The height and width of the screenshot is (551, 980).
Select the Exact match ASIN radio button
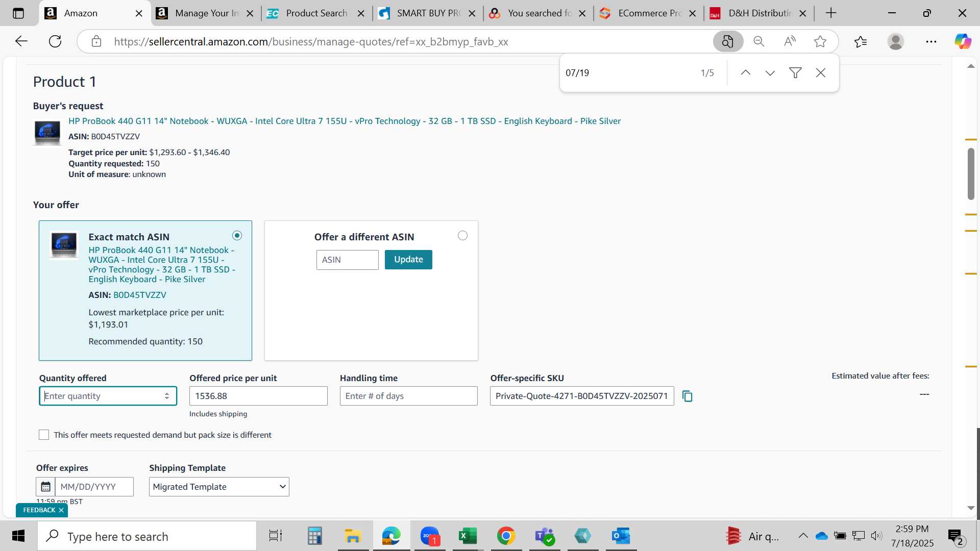pyautogui.click(x=237, y=236)
